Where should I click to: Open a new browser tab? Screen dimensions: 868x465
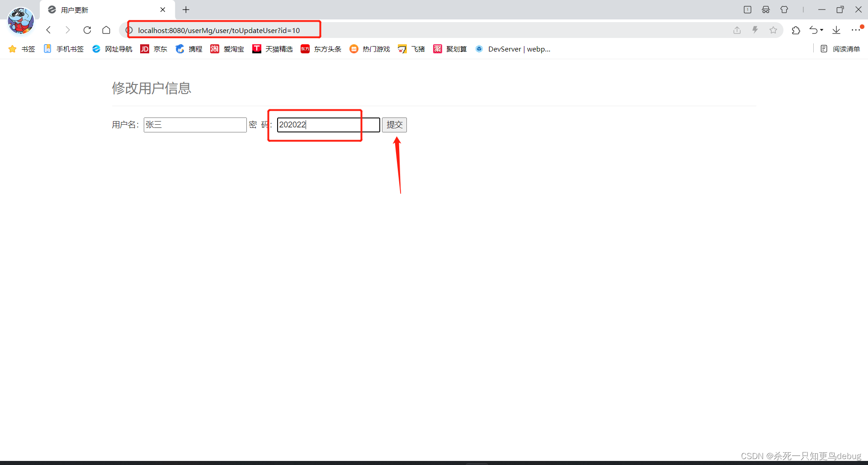click(186, 9)
